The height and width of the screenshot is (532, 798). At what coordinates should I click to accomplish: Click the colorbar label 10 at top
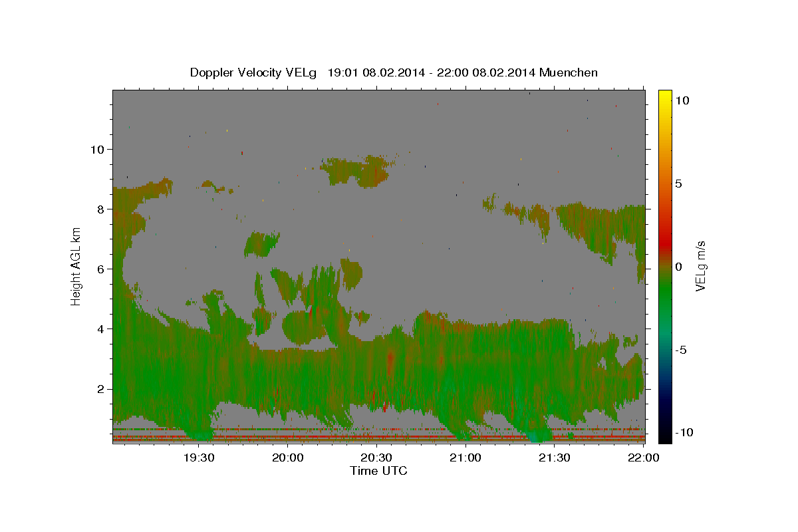[x=682, y=100]
